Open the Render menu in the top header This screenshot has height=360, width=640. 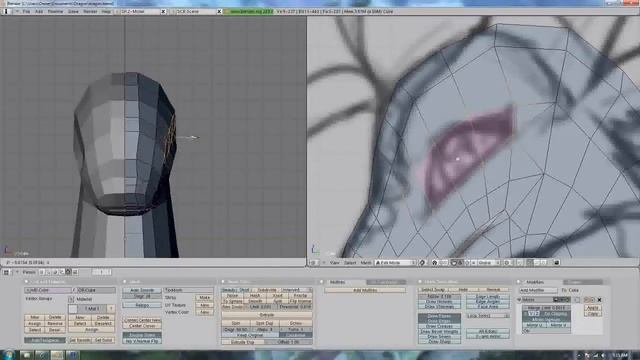point(90,11)
